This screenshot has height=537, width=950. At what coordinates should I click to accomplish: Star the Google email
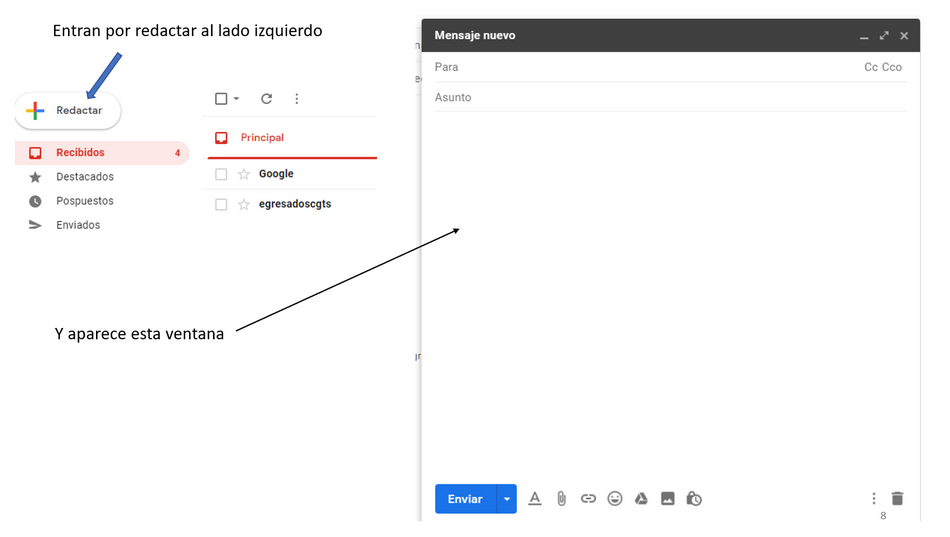244,174
